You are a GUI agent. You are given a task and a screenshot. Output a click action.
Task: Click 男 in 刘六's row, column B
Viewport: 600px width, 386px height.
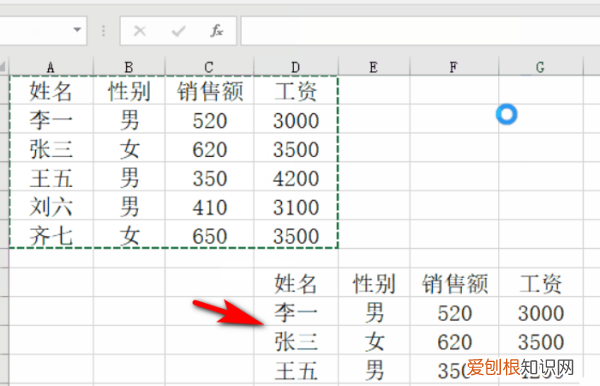coord(129,205)
